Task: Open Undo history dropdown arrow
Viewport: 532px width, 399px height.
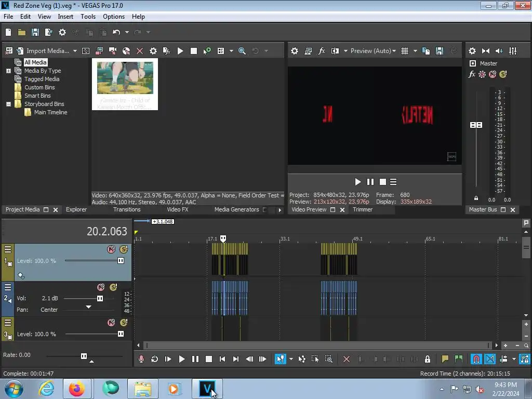Action: tap(127, 32)
